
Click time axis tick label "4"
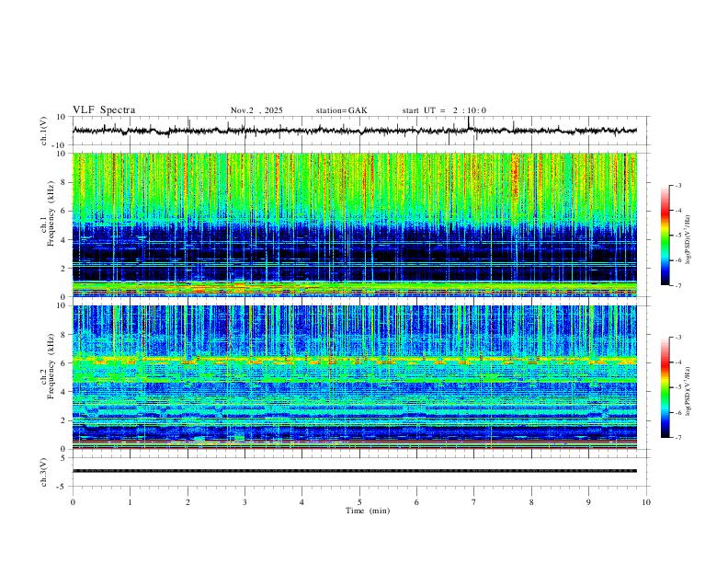coord(302,502)
